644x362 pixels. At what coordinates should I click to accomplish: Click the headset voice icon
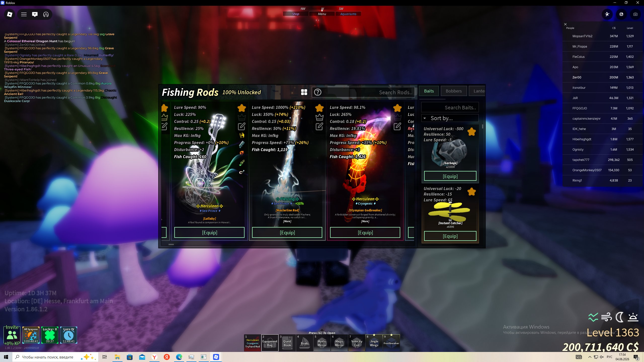point(46,14)
